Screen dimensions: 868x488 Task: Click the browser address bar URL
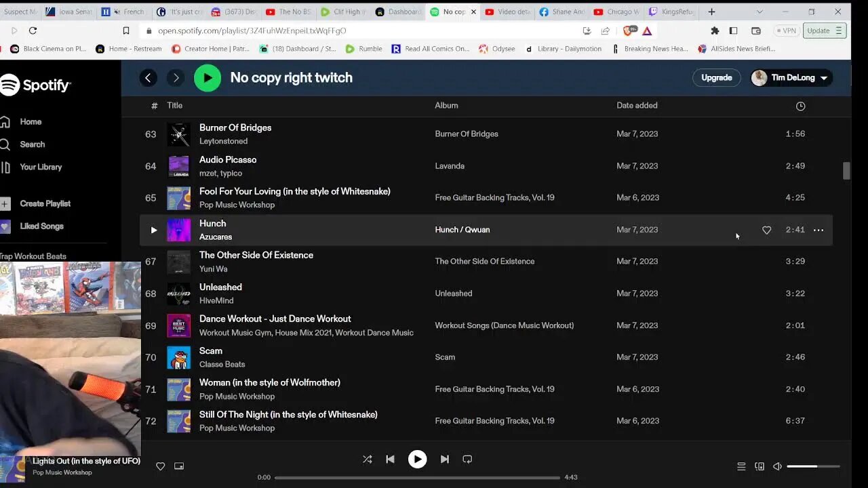click(x=252, y=30)
